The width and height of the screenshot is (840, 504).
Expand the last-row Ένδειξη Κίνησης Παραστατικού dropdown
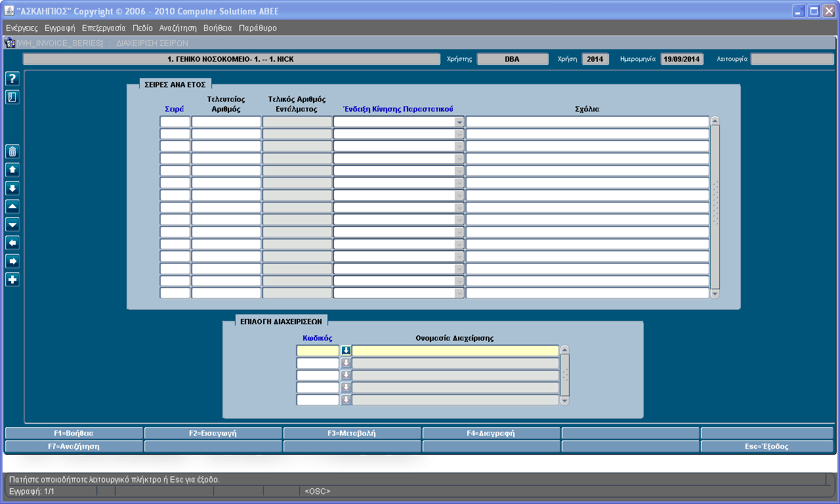pyautogui.click(x=459, y=293)
